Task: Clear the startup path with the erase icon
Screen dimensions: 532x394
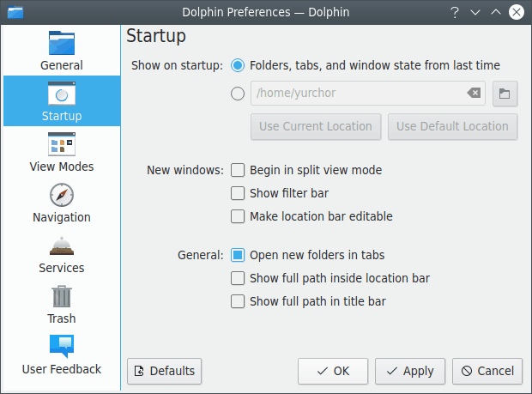Action: (x=474, y=94)
